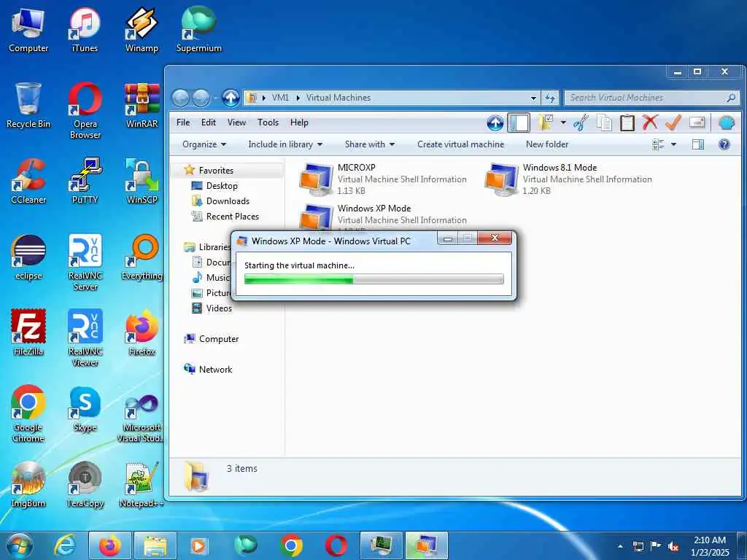Click the orange checkmark Properties toolbar icon
Image resolution: width=747 pixels, height=560 pixels.
673,122
